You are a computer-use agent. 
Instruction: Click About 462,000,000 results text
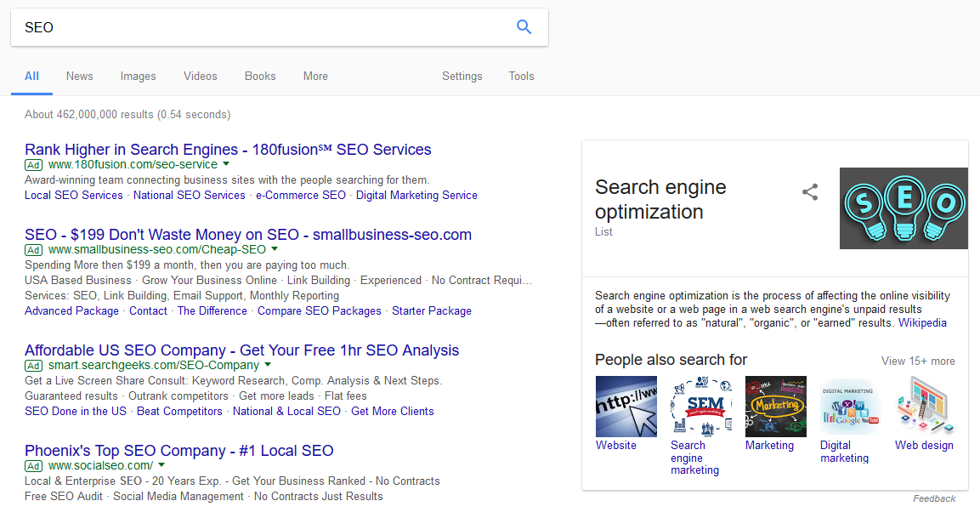pos(127,115)
